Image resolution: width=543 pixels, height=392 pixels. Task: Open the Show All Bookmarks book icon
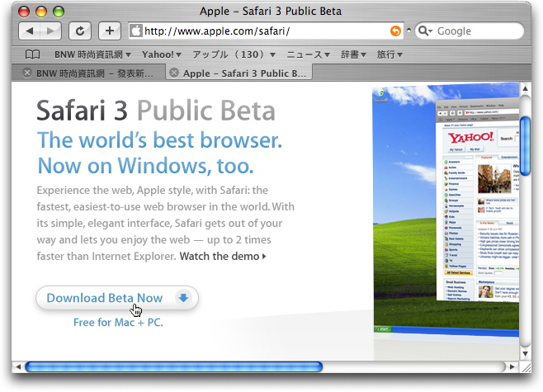click(32, 54)
